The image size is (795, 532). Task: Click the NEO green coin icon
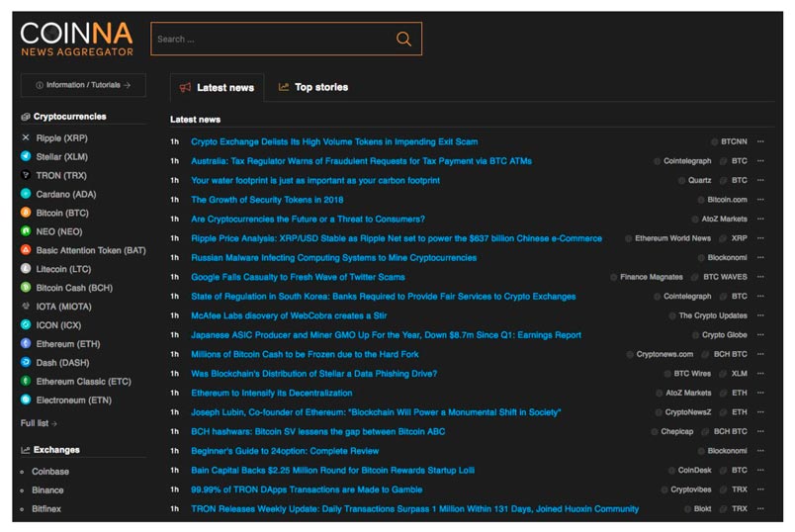click(x=26, y=231)
